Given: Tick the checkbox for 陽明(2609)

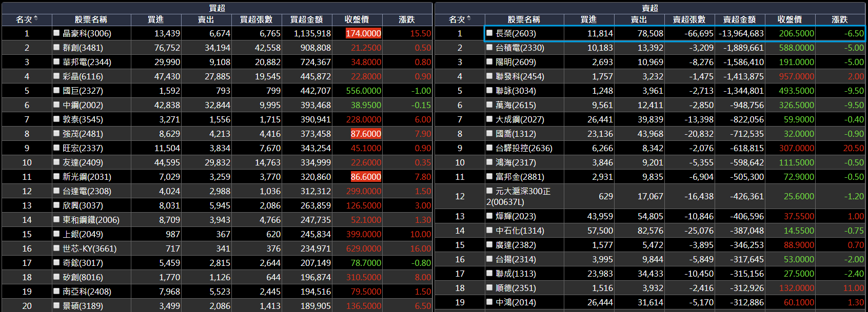Looking at the screenshot, I should (489, 61).
